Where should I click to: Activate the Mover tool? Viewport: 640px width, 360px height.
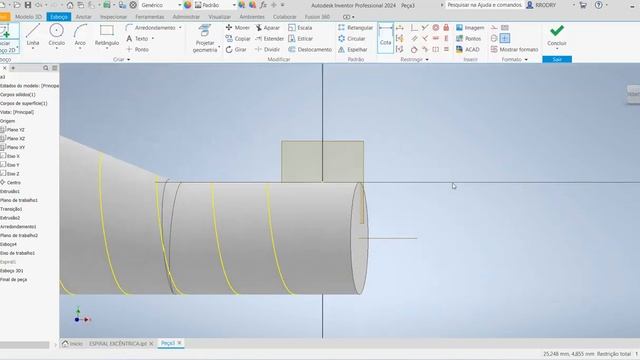pyautogui.click(x=238, y=28)
